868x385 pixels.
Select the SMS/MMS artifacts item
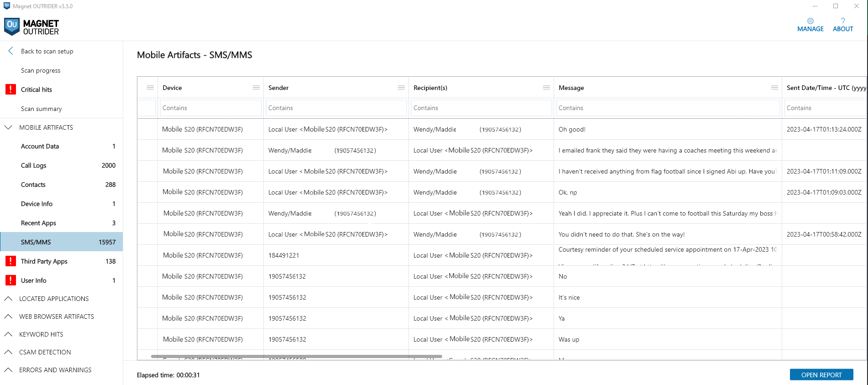pyautogui.click(x=62, y=242)
